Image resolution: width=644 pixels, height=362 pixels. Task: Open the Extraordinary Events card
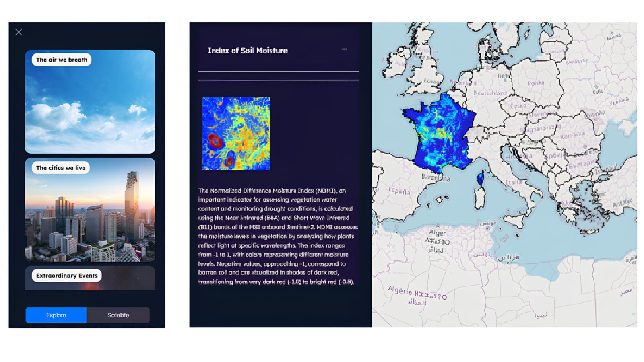pyautogui.click(x=90, y=278)
